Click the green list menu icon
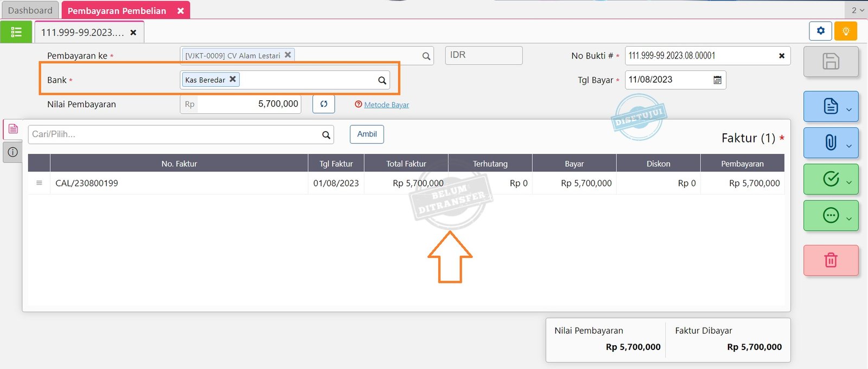The height and width of the screenshot is (369, 868). point(16,32)
